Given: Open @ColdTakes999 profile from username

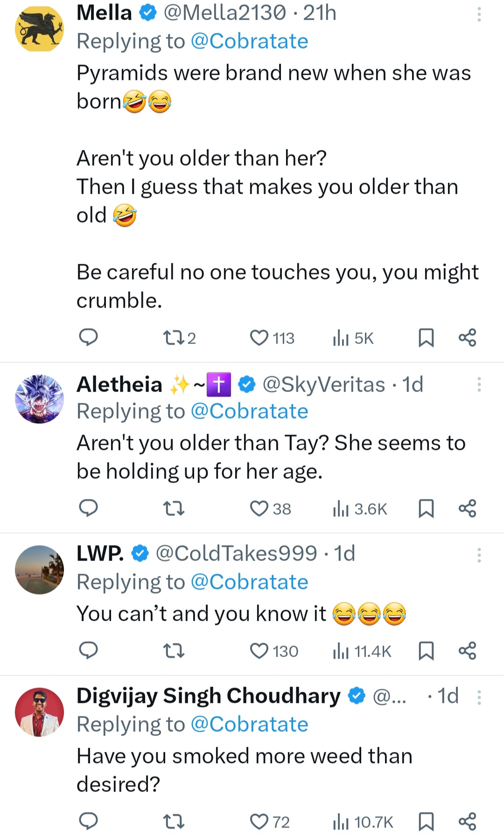Looking at the screenshot, I should (236, 554).
